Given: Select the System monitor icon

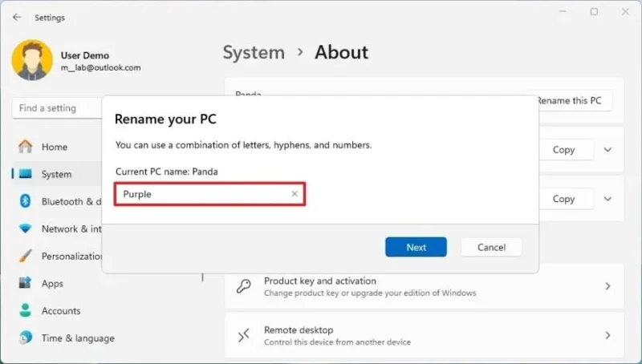Looking at the screenshot, I should pos(25,174).
